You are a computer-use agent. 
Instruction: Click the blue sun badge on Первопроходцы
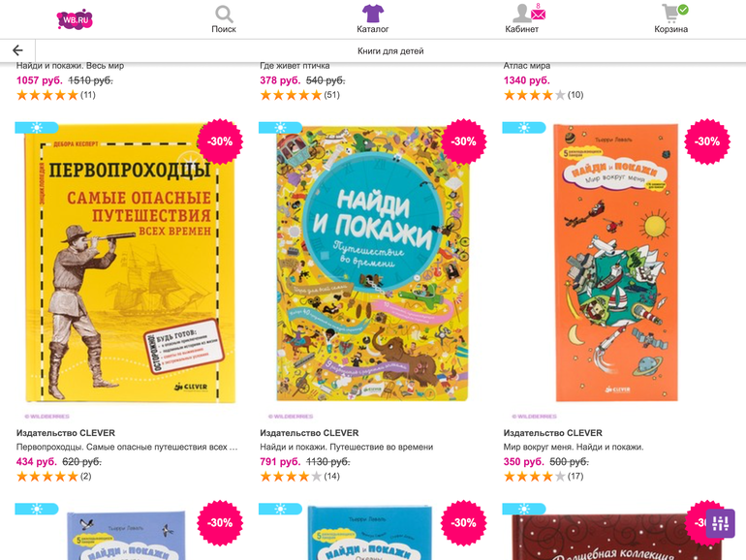(x=37, y=128)
